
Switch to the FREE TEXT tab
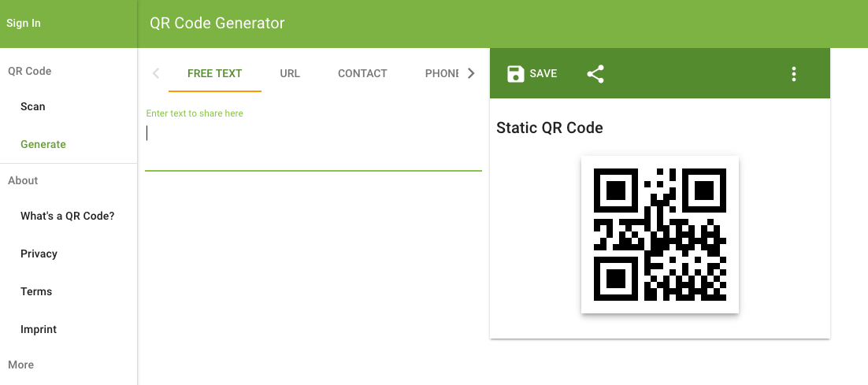pos(215,73)
